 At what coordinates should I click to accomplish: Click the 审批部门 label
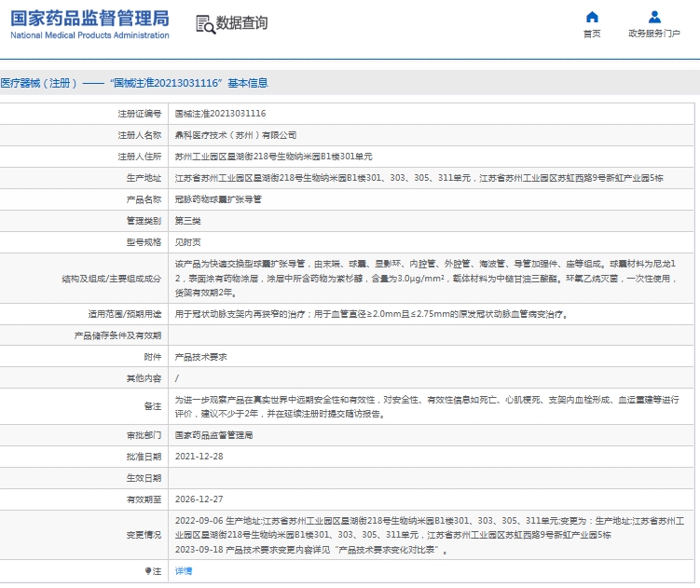coord(144,435)
